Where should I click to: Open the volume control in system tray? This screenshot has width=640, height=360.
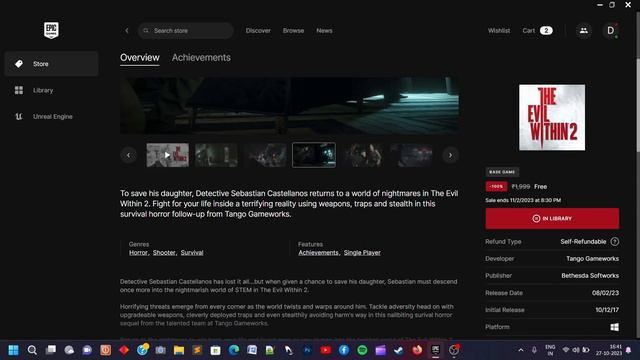click(576, 350)
